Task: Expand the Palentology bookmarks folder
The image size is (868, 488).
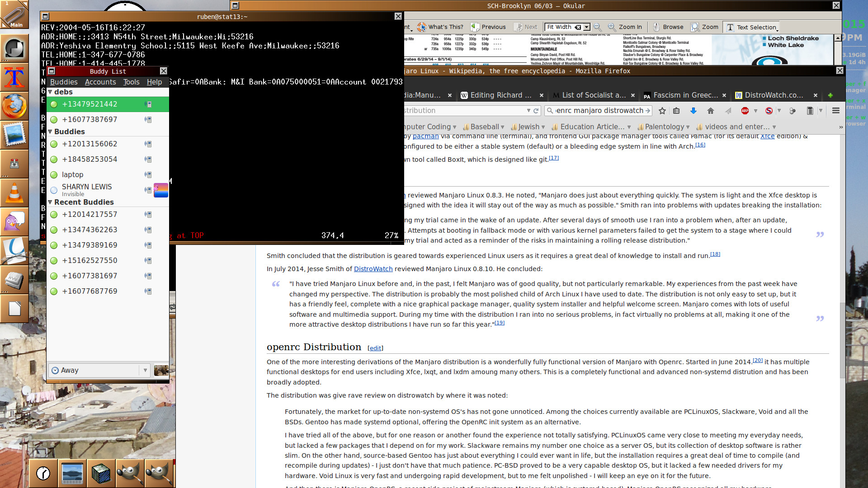Action: [664, 127]
